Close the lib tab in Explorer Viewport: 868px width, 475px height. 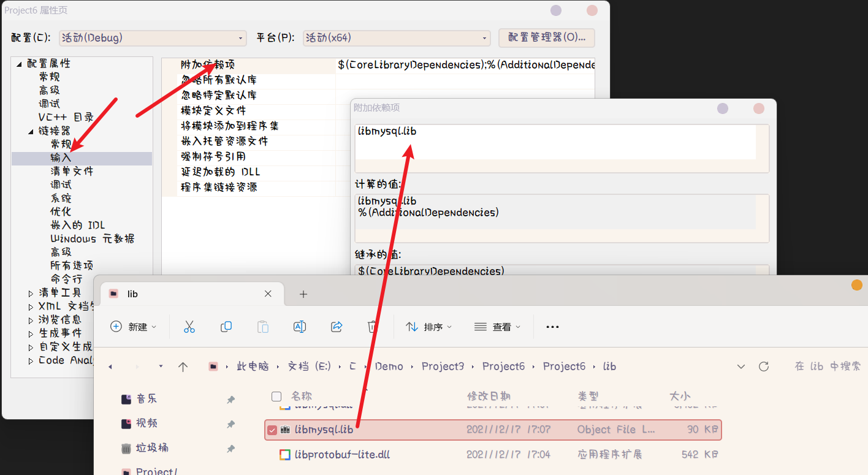[268, 294]
